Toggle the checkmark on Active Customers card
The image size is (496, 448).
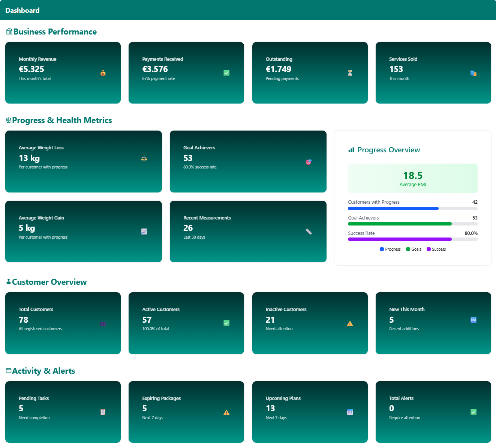[x=226, y=323]
